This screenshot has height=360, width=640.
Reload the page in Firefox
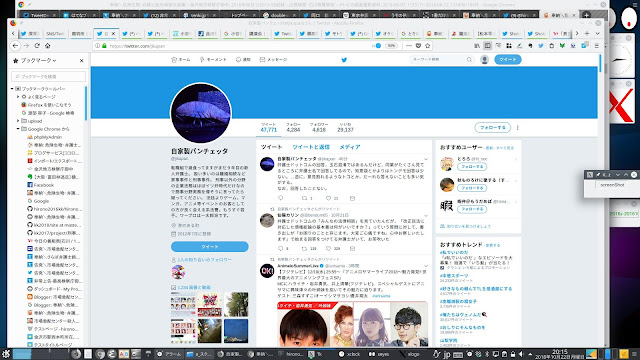pos(37,46)
